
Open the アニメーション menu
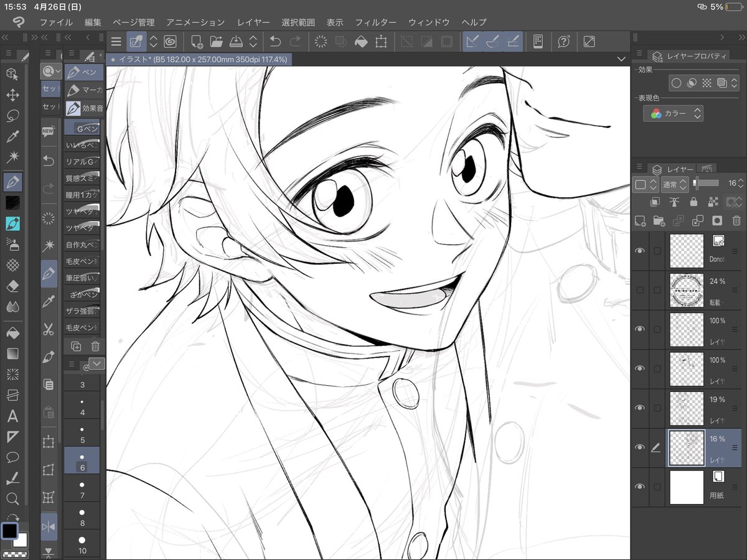[195, 22]
